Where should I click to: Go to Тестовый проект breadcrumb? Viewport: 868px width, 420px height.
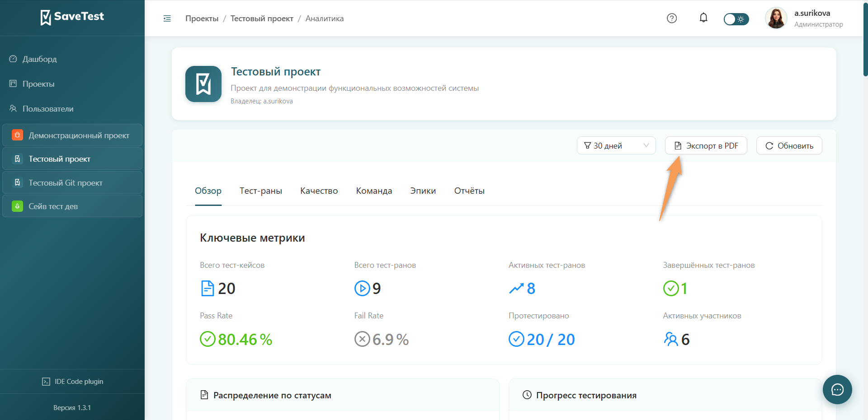tap(262, 19)
